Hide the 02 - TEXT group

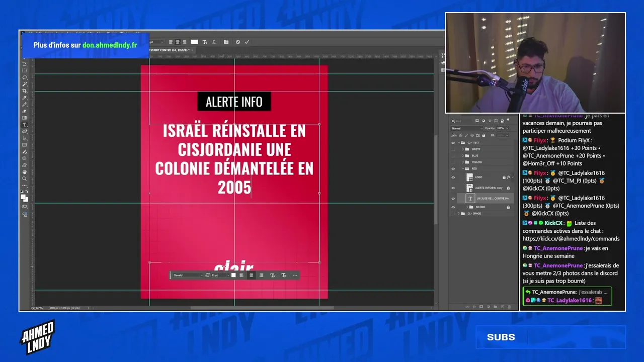pyautogui.click(x=453, y=143)
